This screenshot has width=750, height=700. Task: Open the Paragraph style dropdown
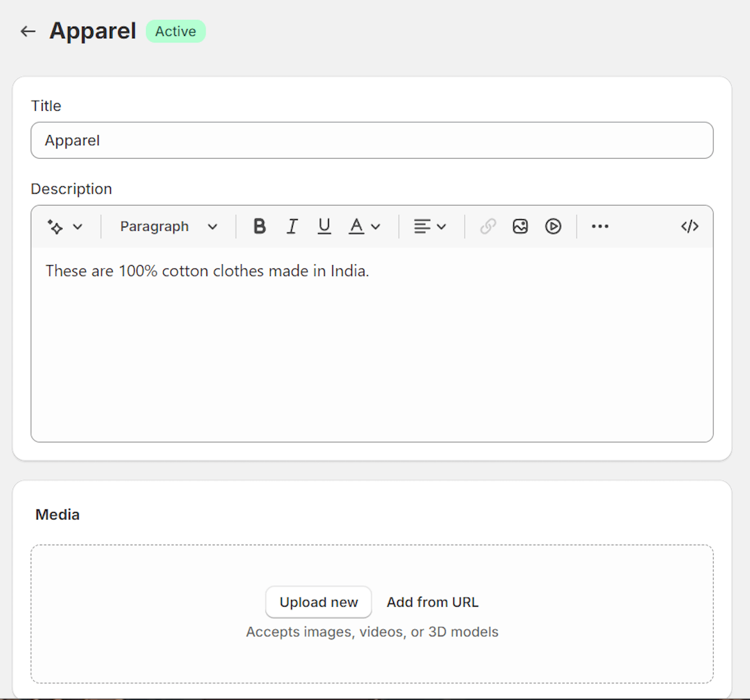click(168, 227)
